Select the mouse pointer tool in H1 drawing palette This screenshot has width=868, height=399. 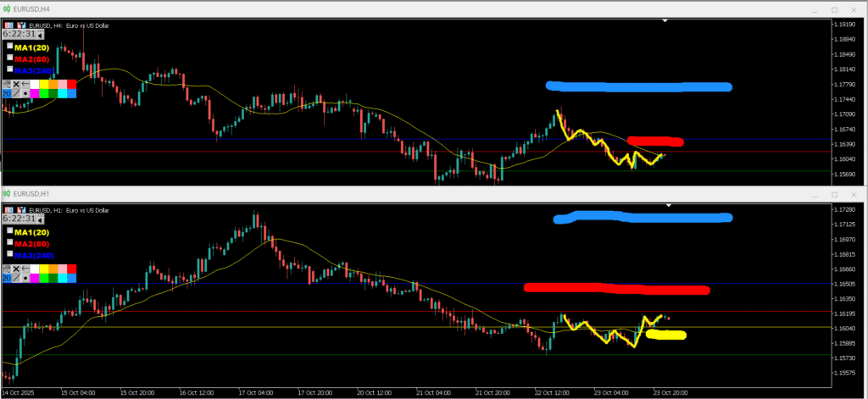(7, 269)
